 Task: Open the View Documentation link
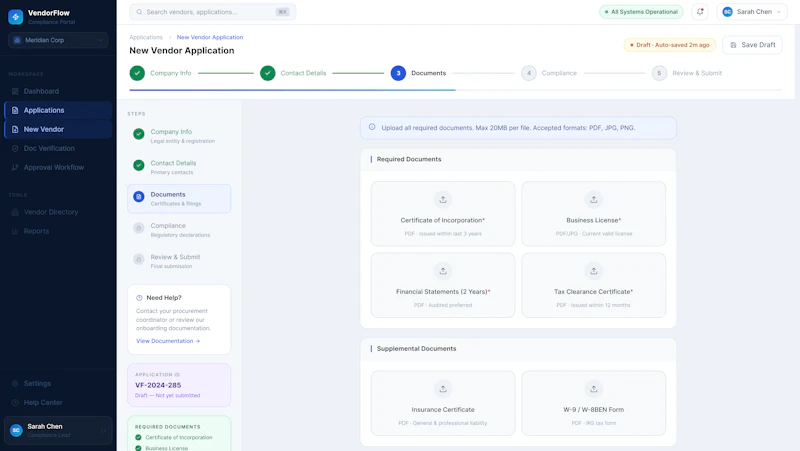click(x=168, y=341)
